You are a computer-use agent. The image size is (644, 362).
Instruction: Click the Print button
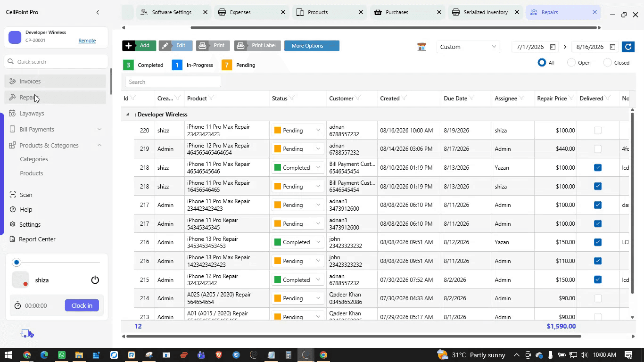click(213, 46)
